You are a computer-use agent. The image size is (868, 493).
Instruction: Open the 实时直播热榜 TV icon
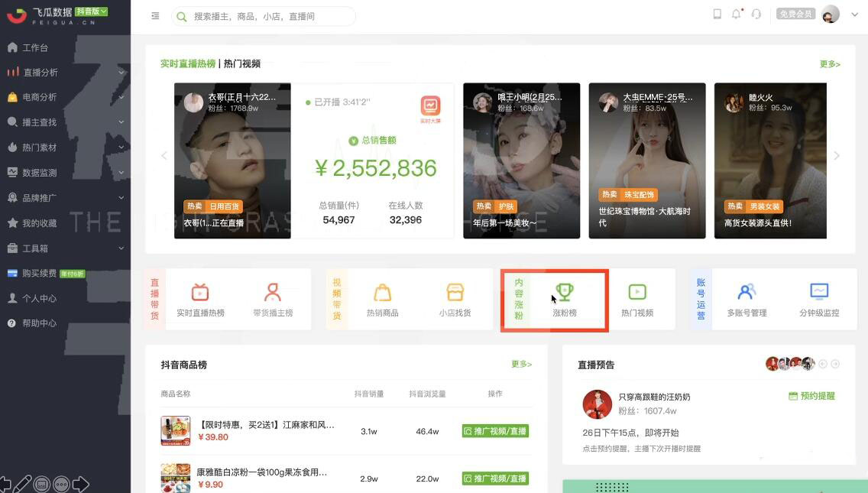200,292
